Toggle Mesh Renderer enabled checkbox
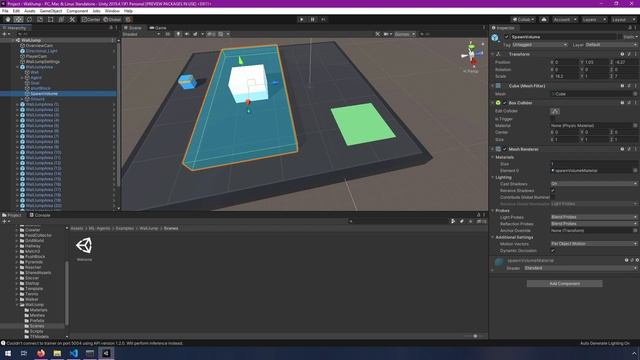 tap(505, 149)
